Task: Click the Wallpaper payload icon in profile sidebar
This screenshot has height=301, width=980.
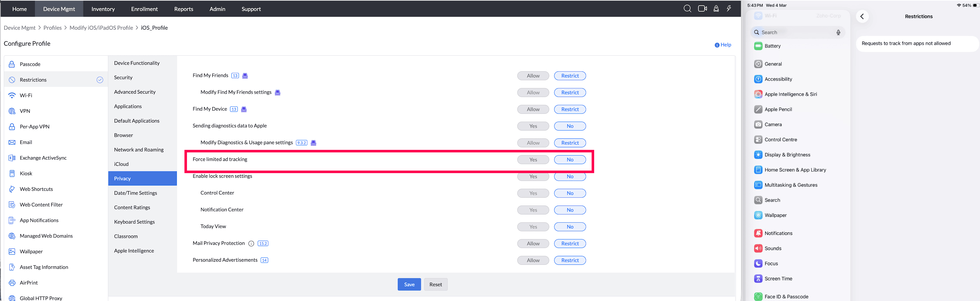Action: [12, 251]
